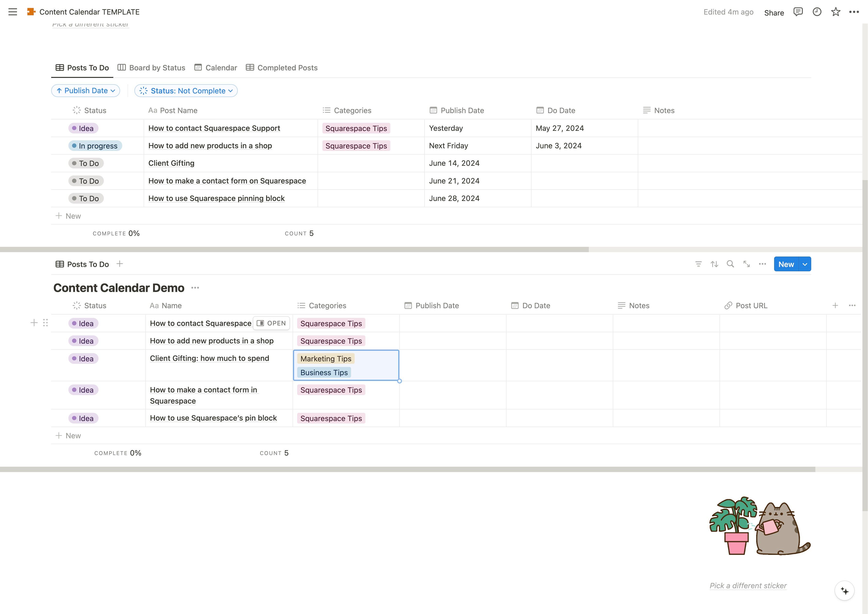Click the In progress status pill

click(95, 146)
